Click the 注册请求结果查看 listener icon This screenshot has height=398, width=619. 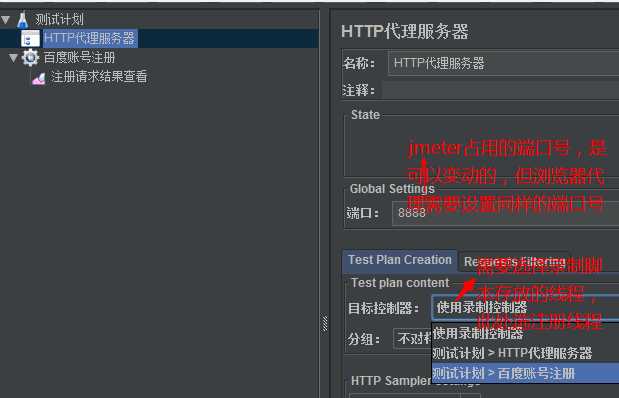pos(39,78)
